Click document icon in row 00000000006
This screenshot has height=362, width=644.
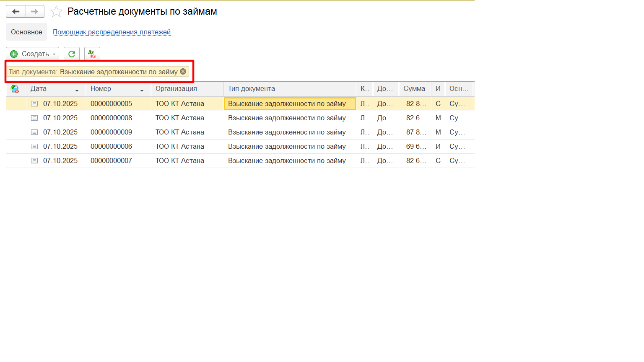[34, 146]
